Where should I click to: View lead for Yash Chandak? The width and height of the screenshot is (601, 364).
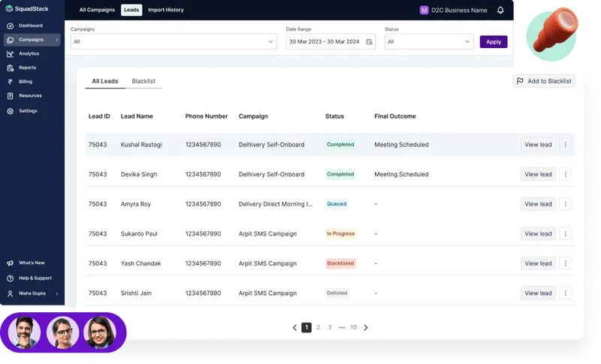coord(538,263)
